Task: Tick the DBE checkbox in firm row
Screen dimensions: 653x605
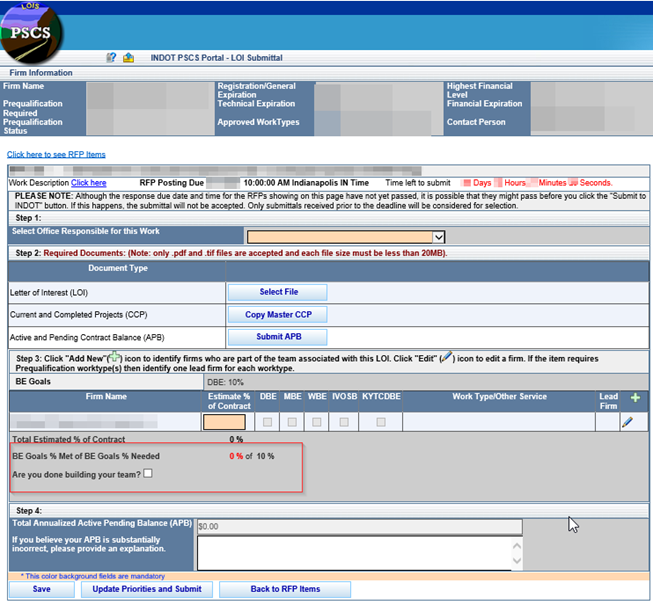Action: pos(267,422)
